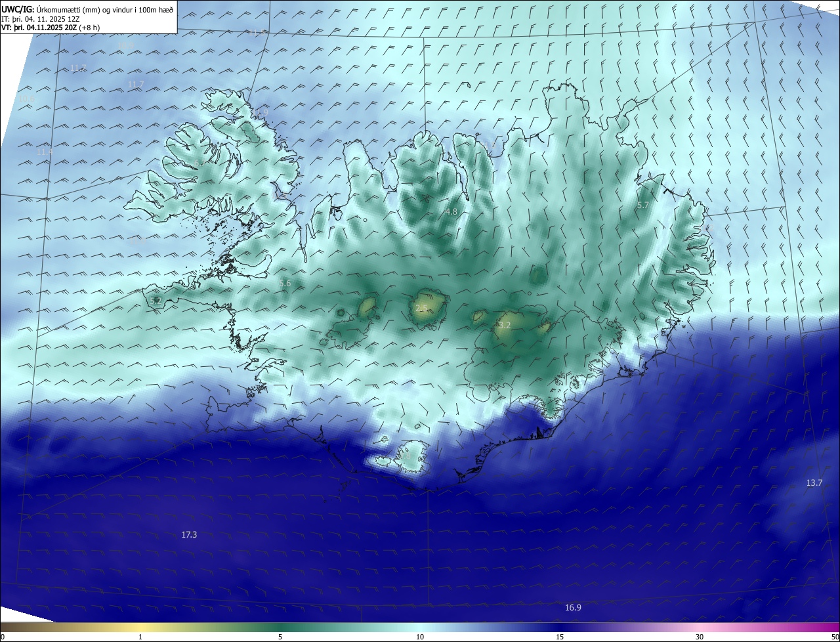This screenshot has height=642, width=840.
Task: Click the 4.8 value in north Iceland
Action: [451, 212]
